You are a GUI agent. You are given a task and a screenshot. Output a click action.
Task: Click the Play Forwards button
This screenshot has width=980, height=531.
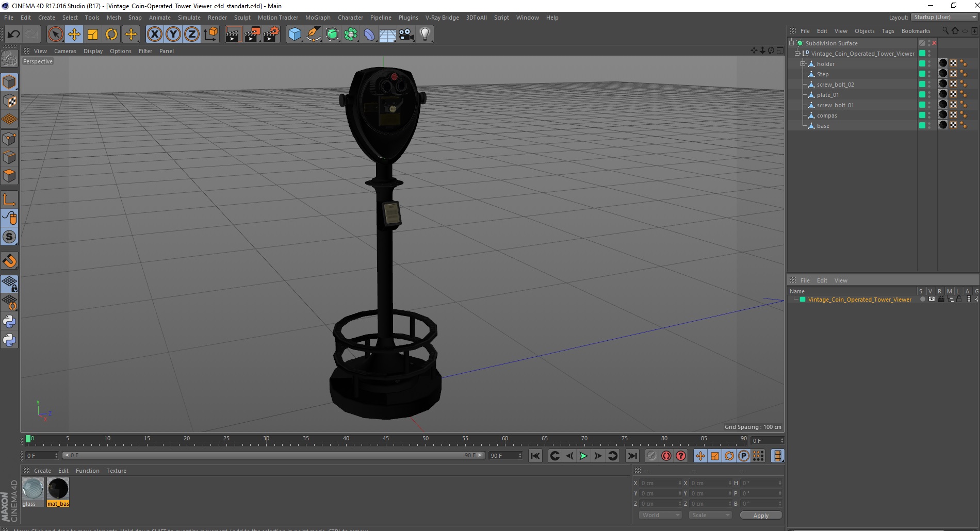click(583, 456)
